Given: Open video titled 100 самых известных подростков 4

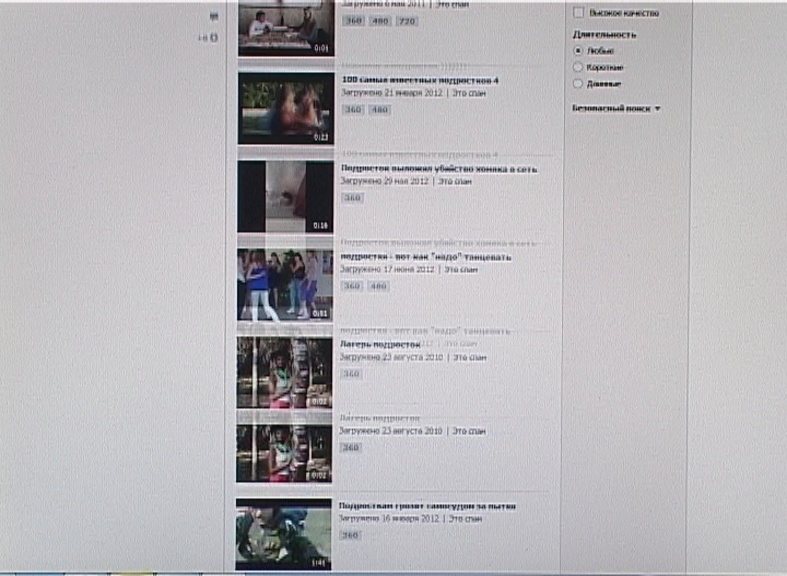Looking at the screenshot, I should [420, 80].
